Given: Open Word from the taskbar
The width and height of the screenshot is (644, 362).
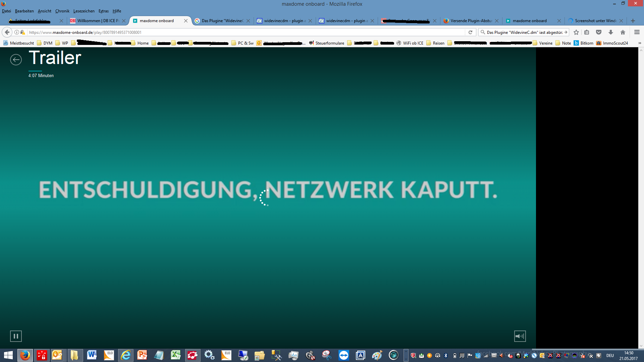Looking at the screenshot, I should pyautogui.click(x=92, y=355).
